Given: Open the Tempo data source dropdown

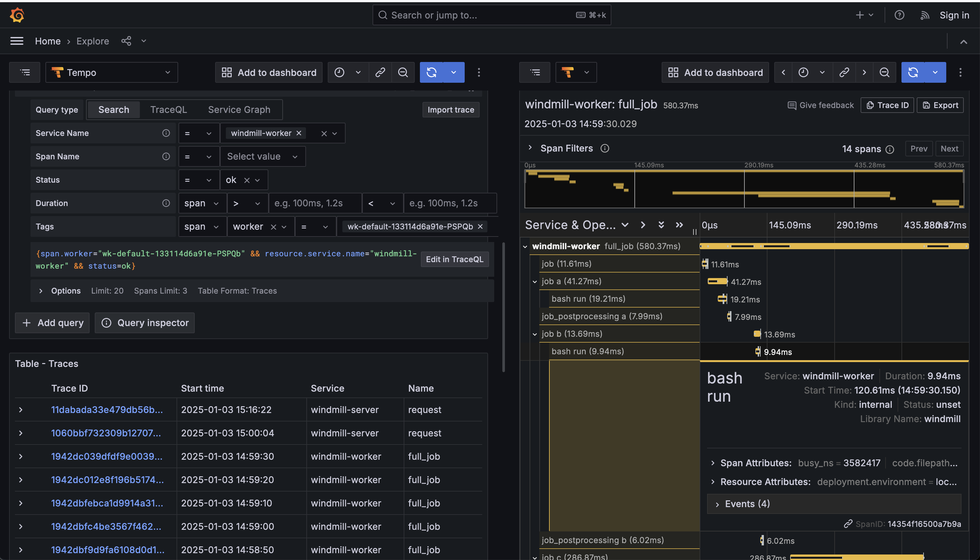Looking at the screenshot, I should [112, 72].
